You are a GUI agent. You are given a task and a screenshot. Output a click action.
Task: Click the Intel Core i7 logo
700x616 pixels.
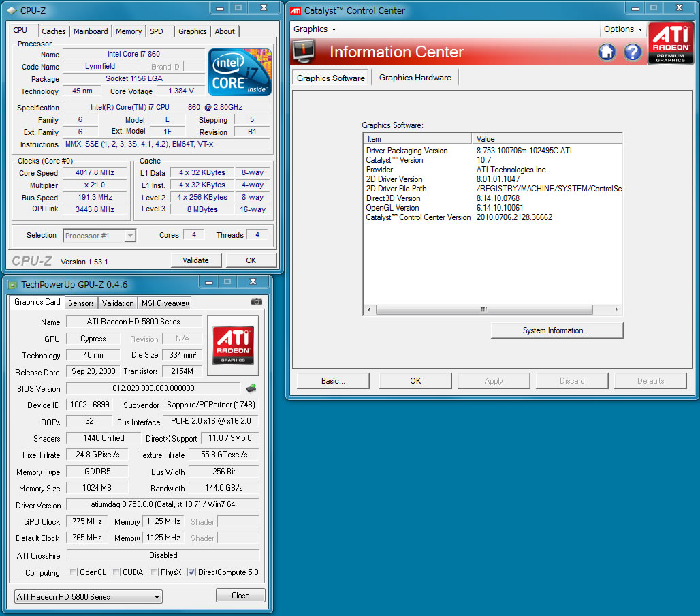coord(240,72)
